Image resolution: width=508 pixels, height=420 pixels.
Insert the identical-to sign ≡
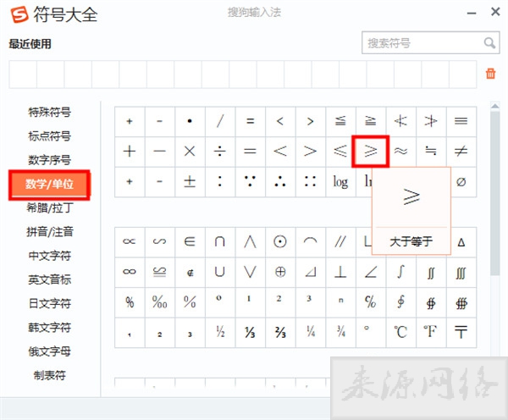click(x=461, y=122)
